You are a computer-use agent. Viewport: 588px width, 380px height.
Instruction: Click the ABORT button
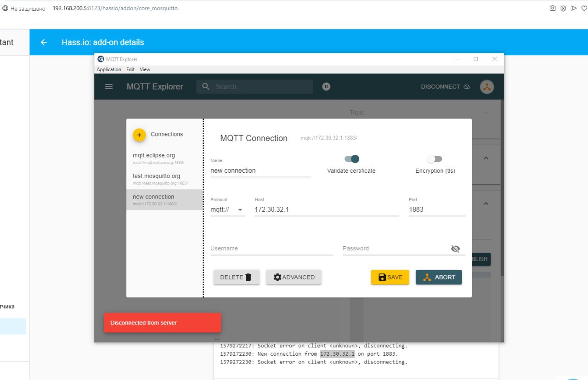click(439, 277)
